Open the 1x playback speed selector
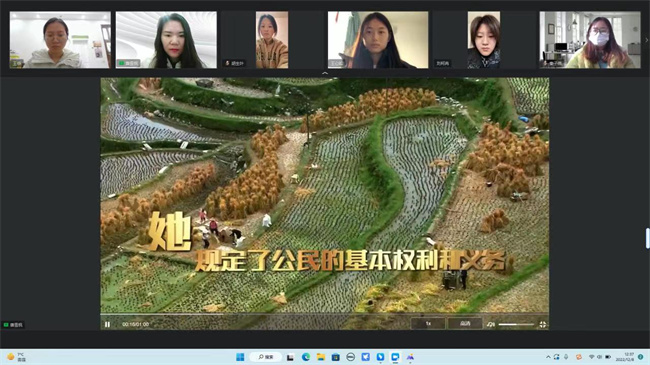650x365 pixels. point(428,324)
